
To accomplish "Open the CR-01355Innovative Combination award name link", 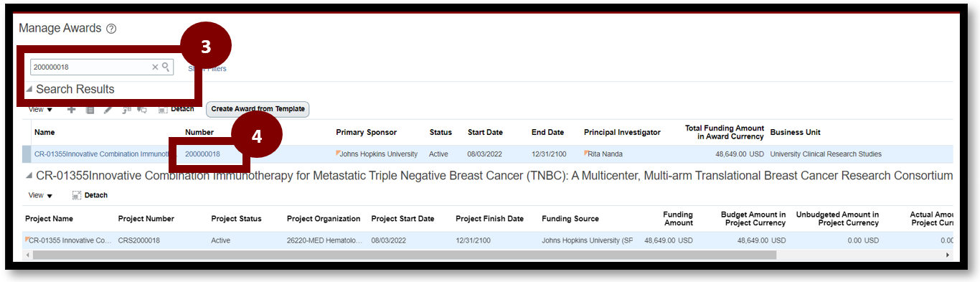I will pos(100,154).
